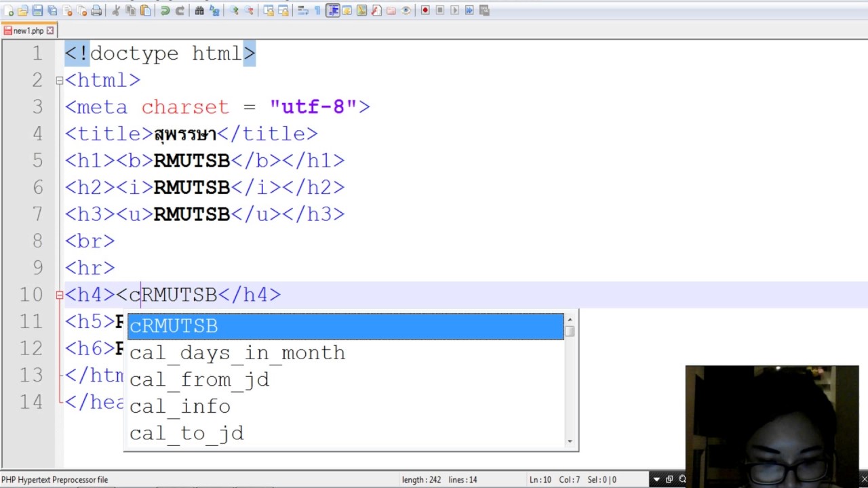The height and width of the screenshot is (488, 868).
Task: Click Run Macro Multiple Times icon
Action: point(469,10)
